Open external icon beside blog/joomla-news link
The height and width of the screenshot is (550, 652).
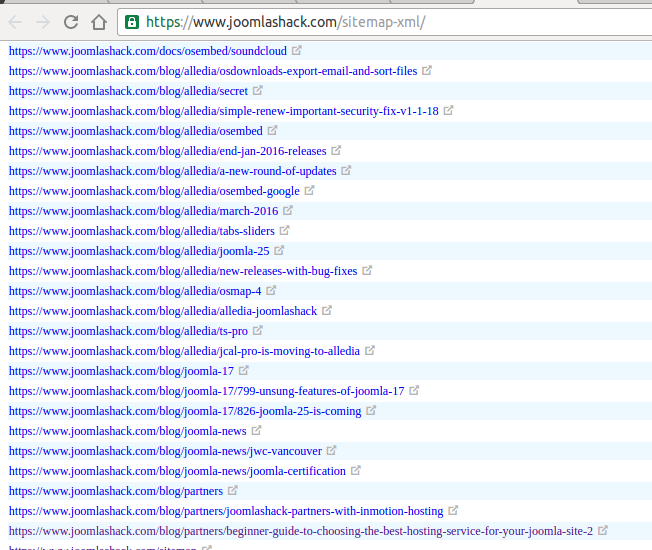click(x=257, y=430)
